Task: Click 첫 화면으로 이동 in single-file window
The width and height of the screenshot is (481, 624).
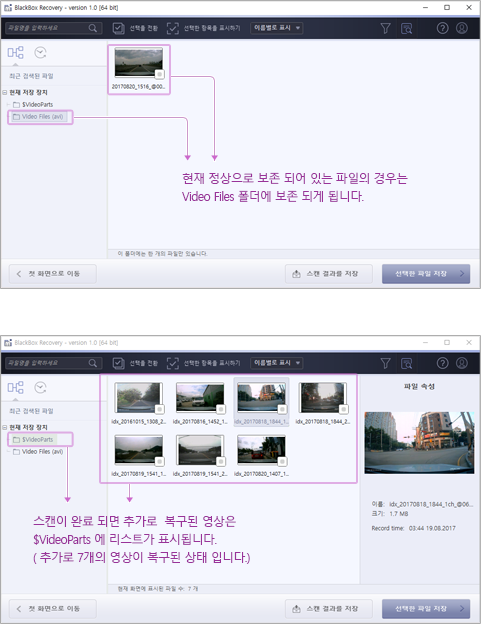Action: pyautogui.click(x=53, y=274)
